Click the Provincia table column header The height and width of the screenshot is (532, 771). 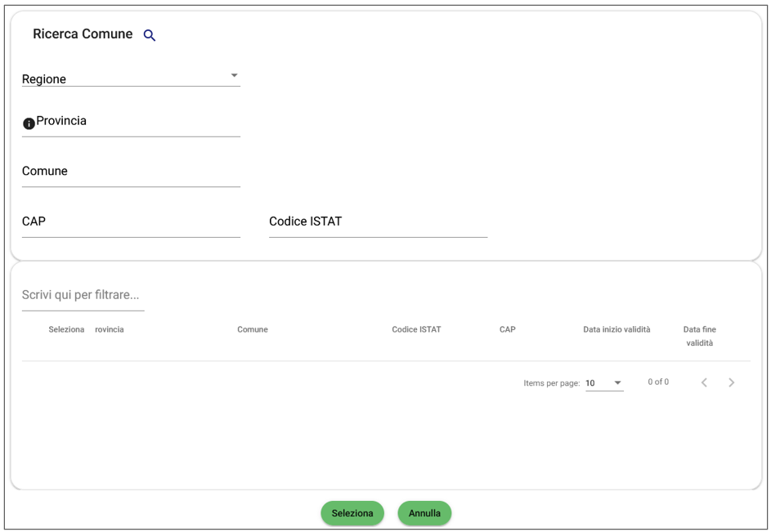click(110, 329)
